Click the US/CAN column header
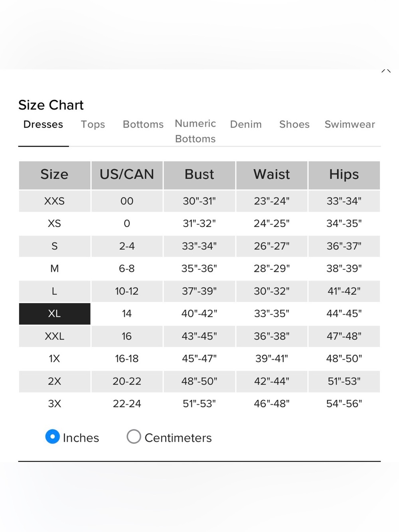The width and height of the screenshot is (399, 532). pos(127,175)
